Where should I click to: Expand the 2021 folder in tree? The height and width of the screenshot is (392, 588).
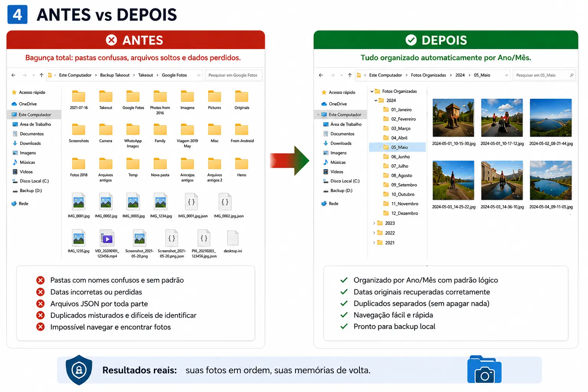(x=374, y=243)
